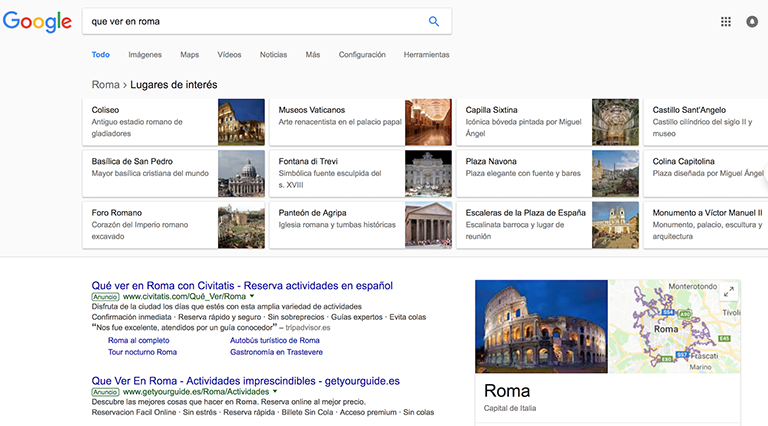Click the Tour nocturno Roma sitelink

pos(142,352)
